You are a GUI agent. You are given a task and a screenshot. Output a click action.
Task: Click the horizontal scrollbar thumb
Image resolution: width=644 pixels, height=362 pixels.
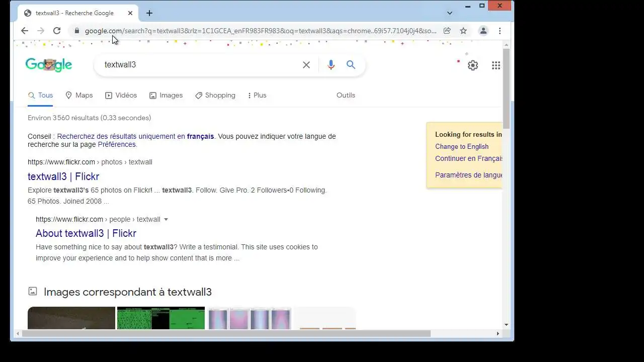(226, 333)
